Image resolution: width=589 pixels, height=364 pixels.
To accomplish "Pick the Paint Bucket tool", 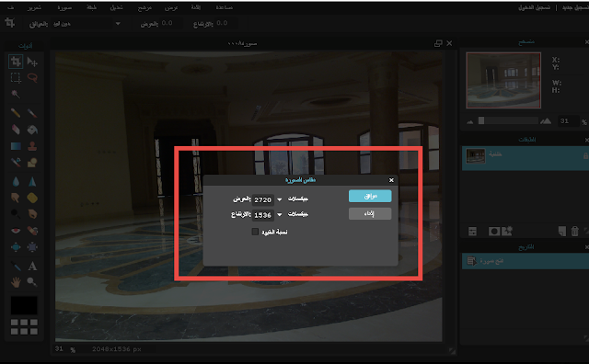I will [32, 130].
